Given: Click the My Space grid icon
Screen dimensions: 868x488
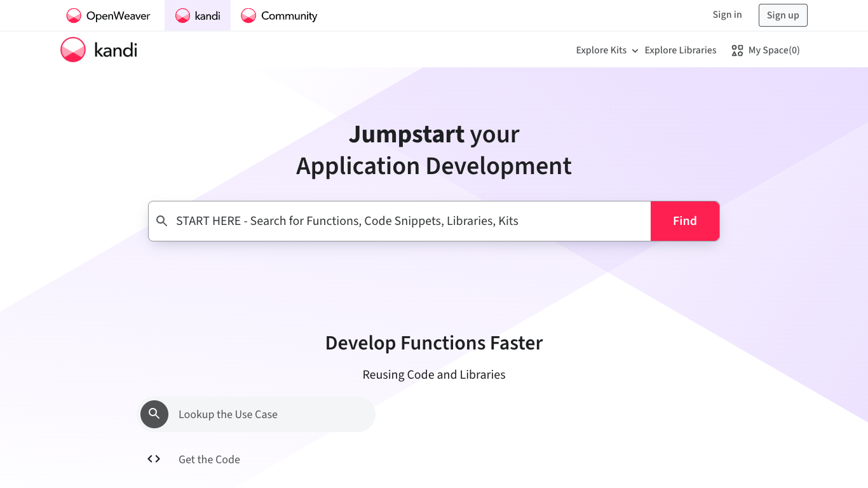Looking at the screenshot, I should click(x=737, y=50).
